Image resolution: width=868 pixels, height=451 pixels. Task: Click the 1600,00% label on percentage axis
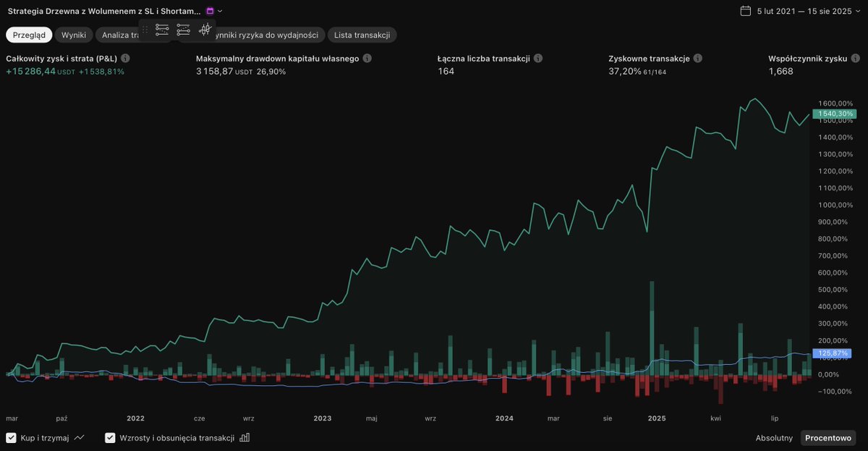coord(835,104)
